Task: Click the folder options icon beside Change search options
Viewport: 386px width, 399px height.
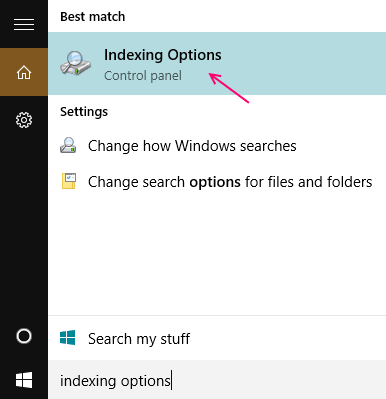Action: coord(69,181)
